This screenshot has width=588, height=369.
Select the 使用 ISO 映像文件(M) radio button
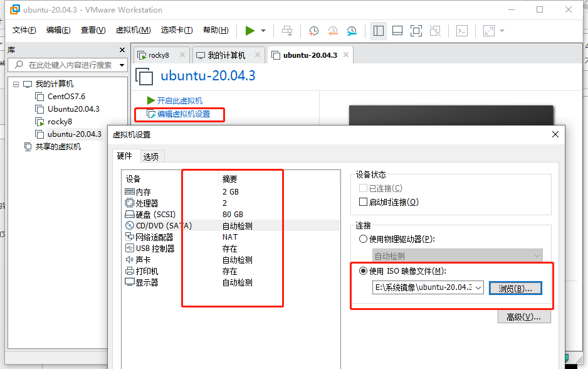pyautogui.click(x=363, y=271)
